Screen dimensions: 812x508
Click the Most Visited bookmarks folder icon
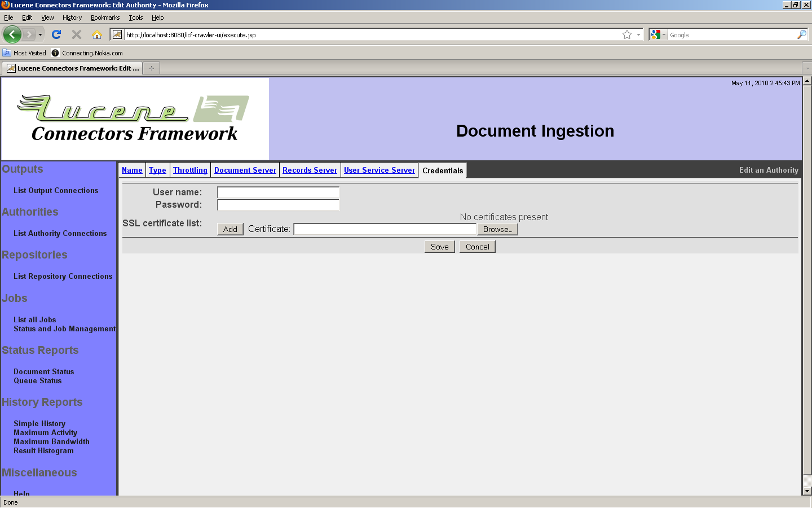click(7, 52)
